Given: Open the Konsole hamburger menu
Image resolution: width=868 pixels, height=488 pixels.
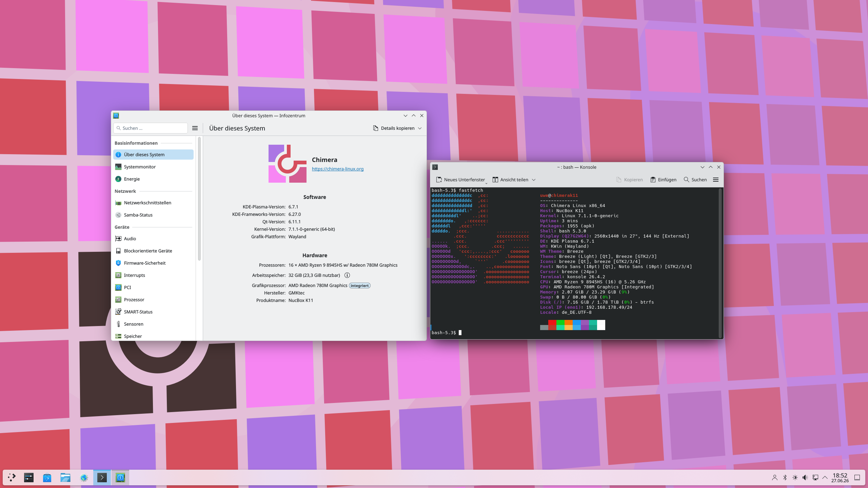Looking at the screenshot, I should [x=716, y=180].
